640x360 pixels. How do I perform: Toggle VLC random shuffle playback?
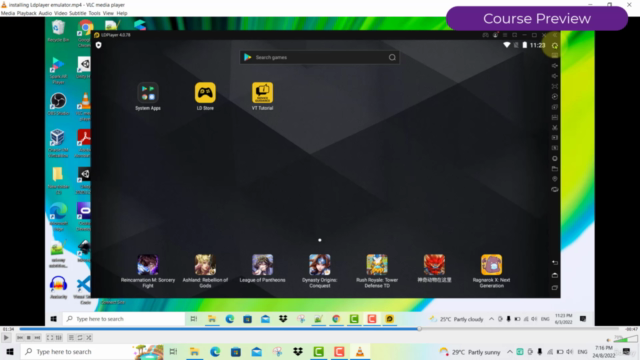click(x=89, y=338)
